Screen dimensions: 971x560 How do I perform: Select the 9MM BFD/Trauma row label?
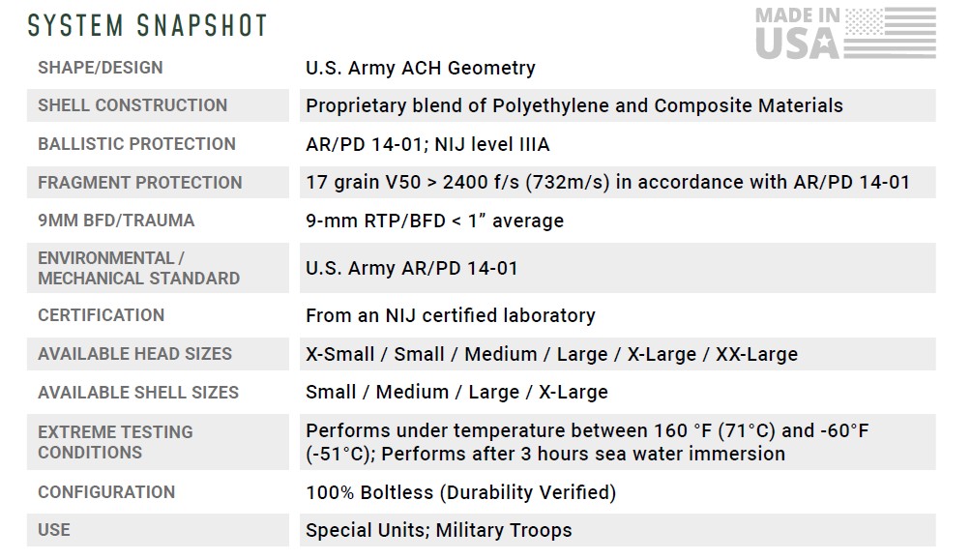tap(116, 221)
